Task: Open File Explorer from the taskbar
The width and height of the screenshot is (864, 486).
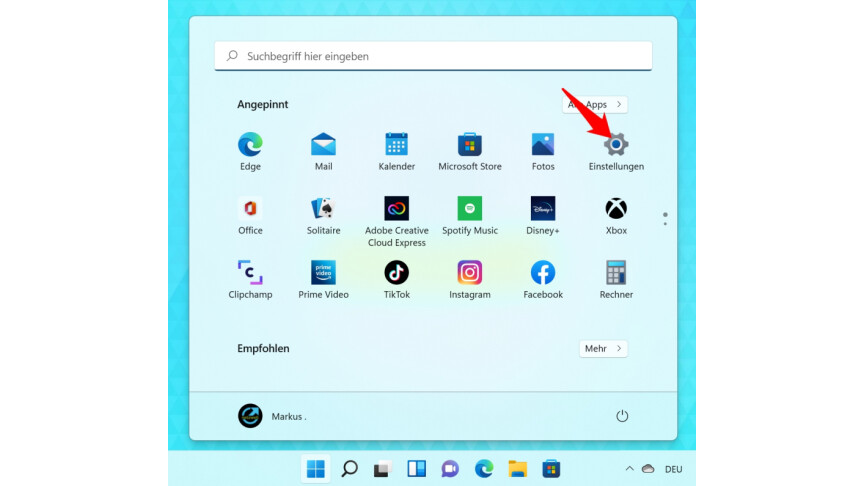Action: tap(517, 469)
